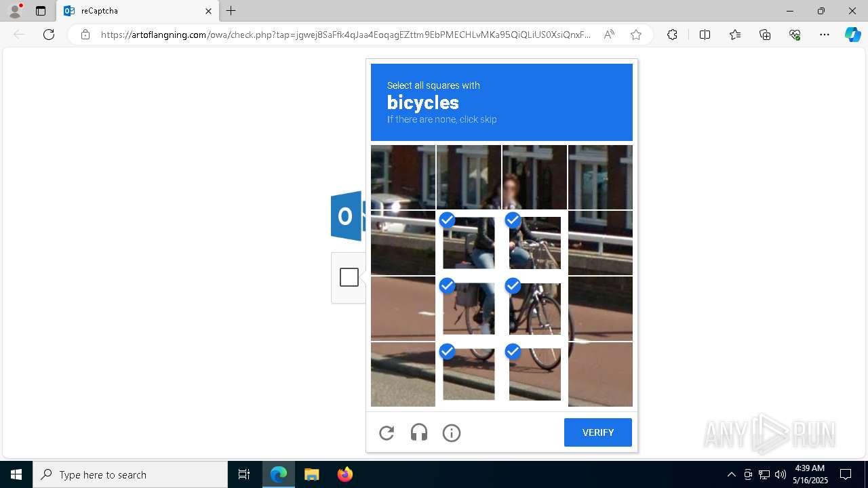
Task: Refresh the browser page
Action: pyautogui.click(x=49, y=35)
